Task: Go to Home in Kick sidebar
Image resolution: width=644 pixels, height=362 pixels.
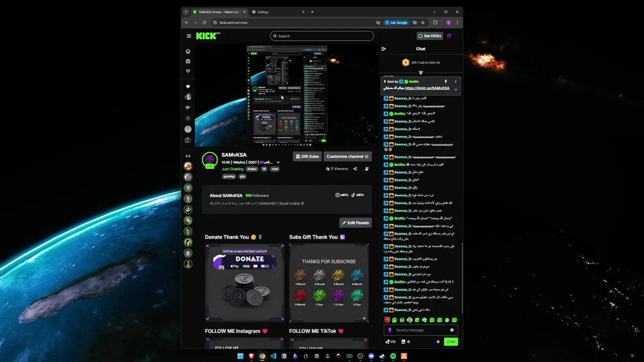Action: tap(188, 51)
